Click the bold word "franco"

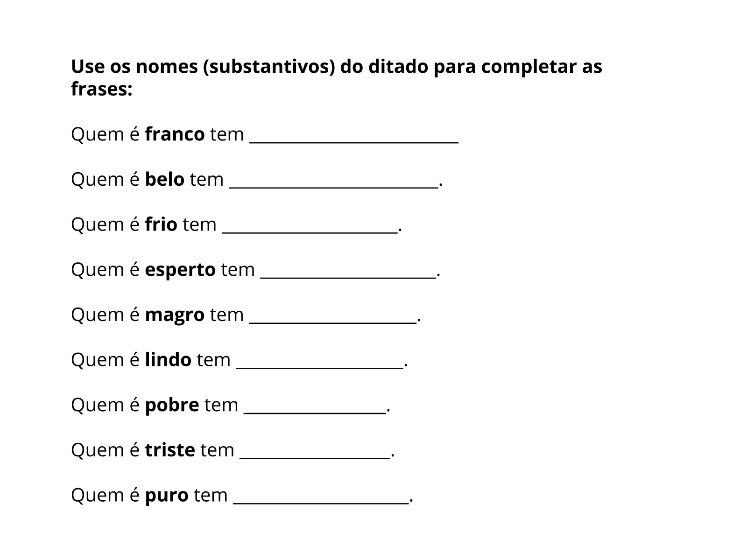tap(175, 134)
